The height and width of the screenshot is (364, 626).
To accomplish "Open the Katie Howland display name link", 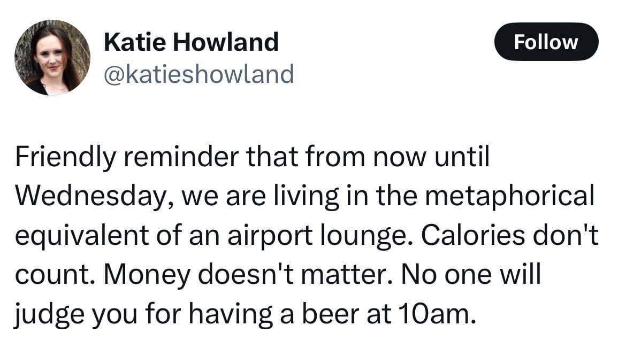I will 191,42.
